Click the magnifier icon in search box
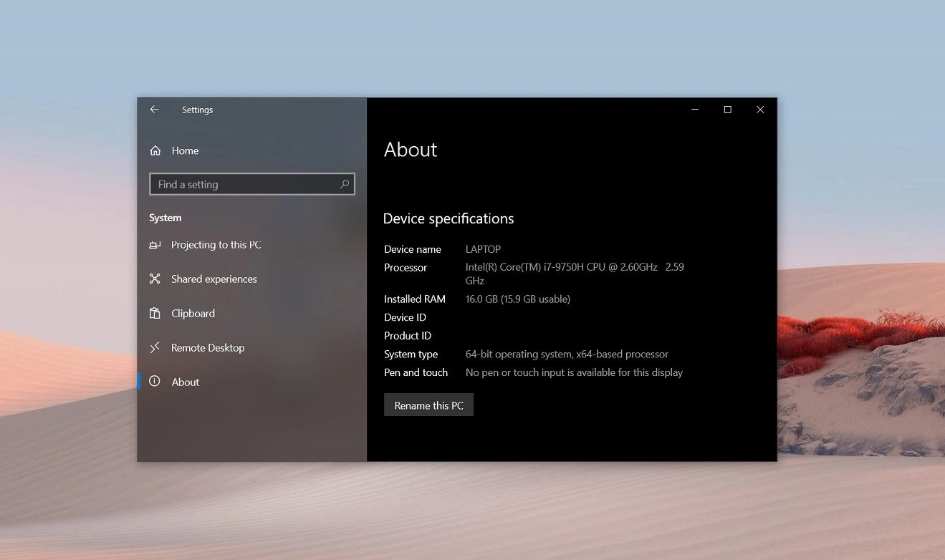945x560 pixels. 345,184
